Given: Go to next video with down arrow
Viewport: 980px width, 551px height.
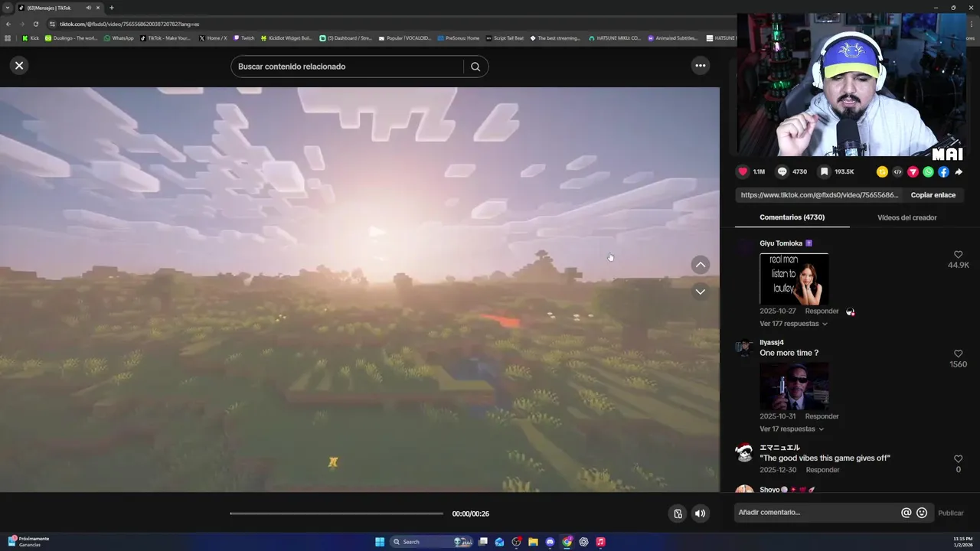Looking at the screenshot, I should click(700, 292).
